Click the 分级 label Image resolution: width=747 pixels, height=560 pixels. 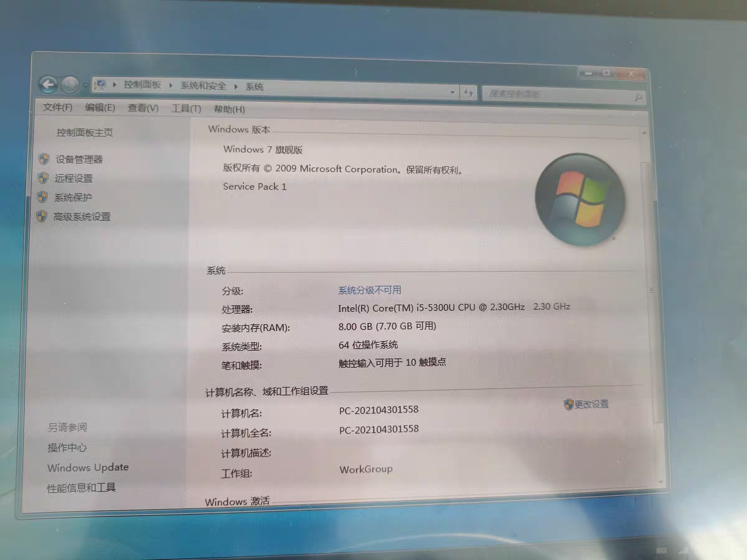pos(233,291)
